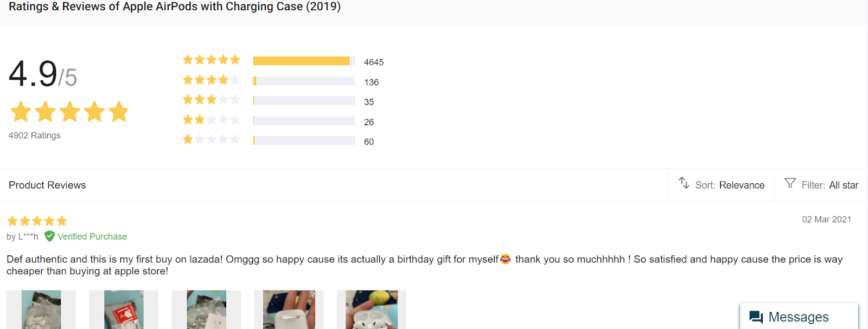
Task: Click the one-star rating row stars
Action: 211,139
